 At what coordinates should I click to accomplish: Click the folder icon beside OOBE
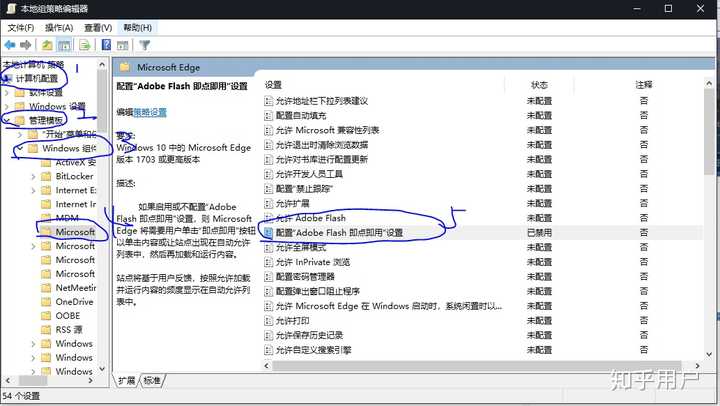coord(46,316)
